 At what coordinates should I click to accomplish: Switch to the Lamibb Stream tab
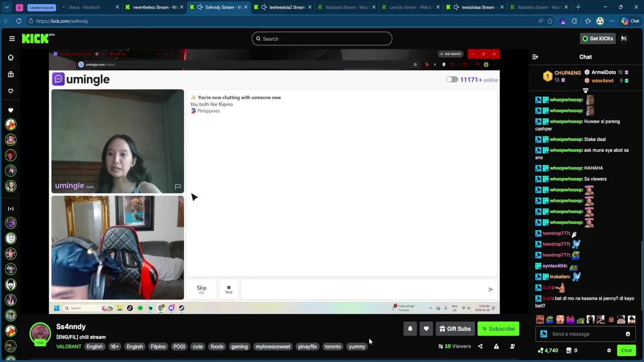click(x=412, y=7)
